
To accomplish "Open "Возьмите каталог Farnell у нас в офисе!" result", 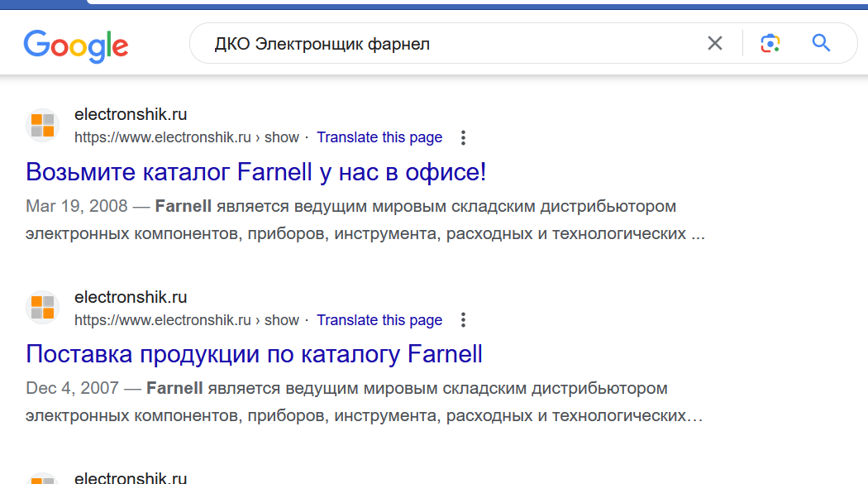I will tap(256, 172).
